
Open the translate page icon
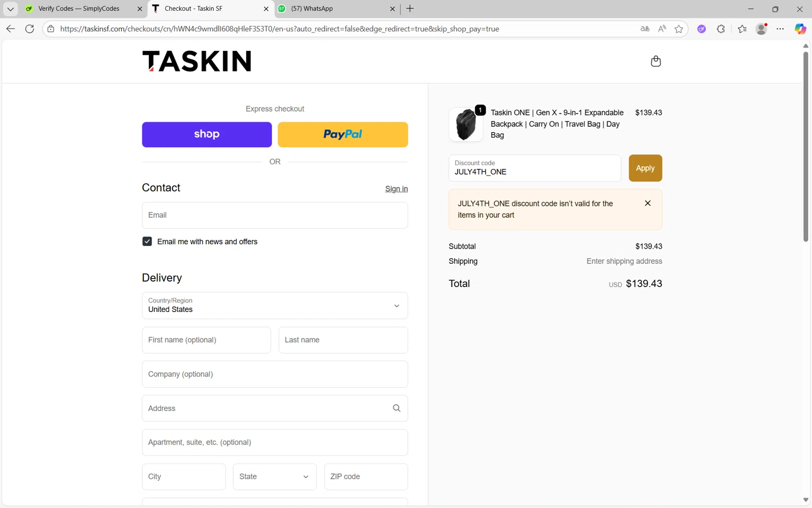(x=645, y=29)
